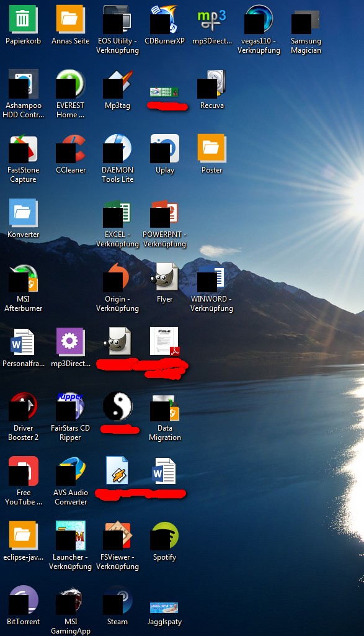This screenshot has height=636, width=364.
Task: Select the Steam icon
Action: [117, 600]
